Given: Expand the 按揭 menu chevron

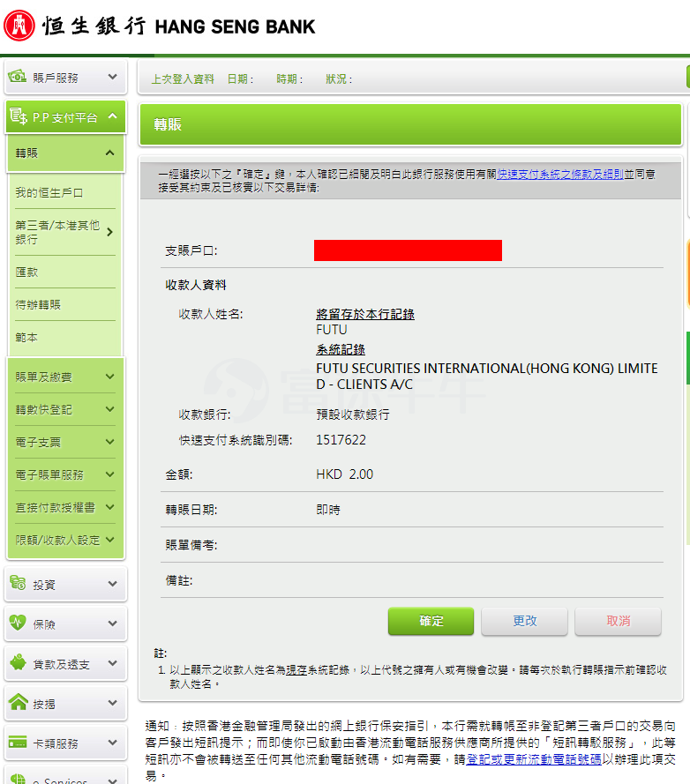Looking at the screenshot, I should tap(113, 703).
